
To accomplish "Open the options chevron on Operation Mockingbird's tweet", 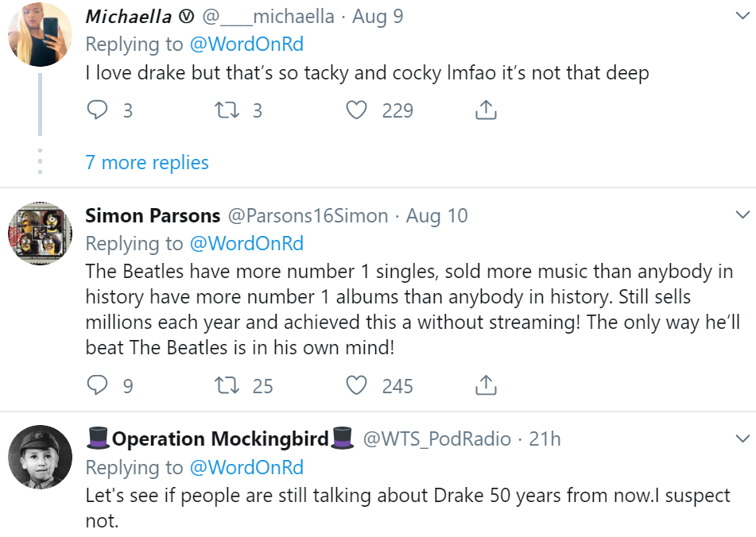I will [742, 438].
